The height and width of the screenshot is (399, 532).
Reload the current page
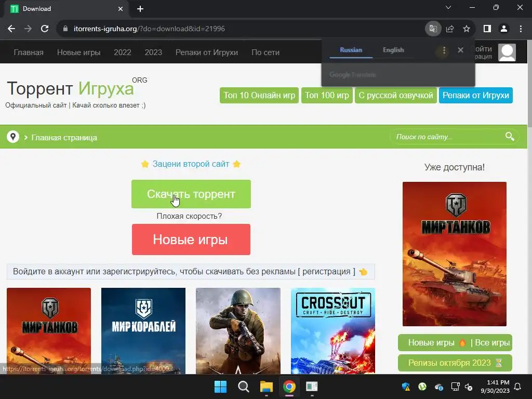click(45, 29)
